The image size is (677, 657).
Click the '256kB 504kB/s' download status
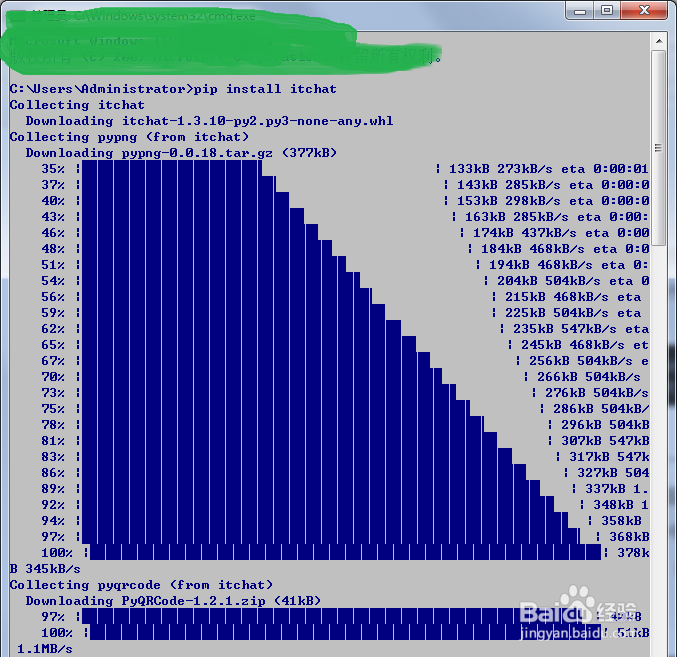point(581,361)
